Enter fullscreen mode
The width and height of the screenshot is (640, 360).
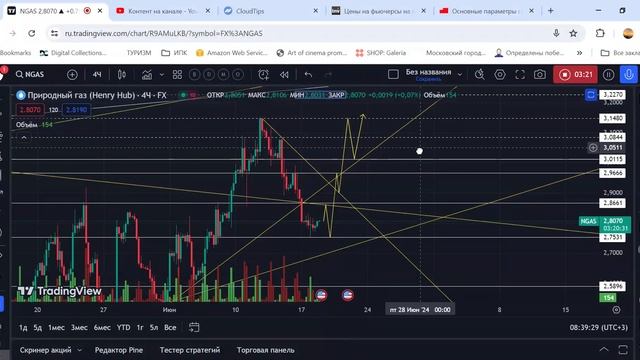click(x=520, y=74)
